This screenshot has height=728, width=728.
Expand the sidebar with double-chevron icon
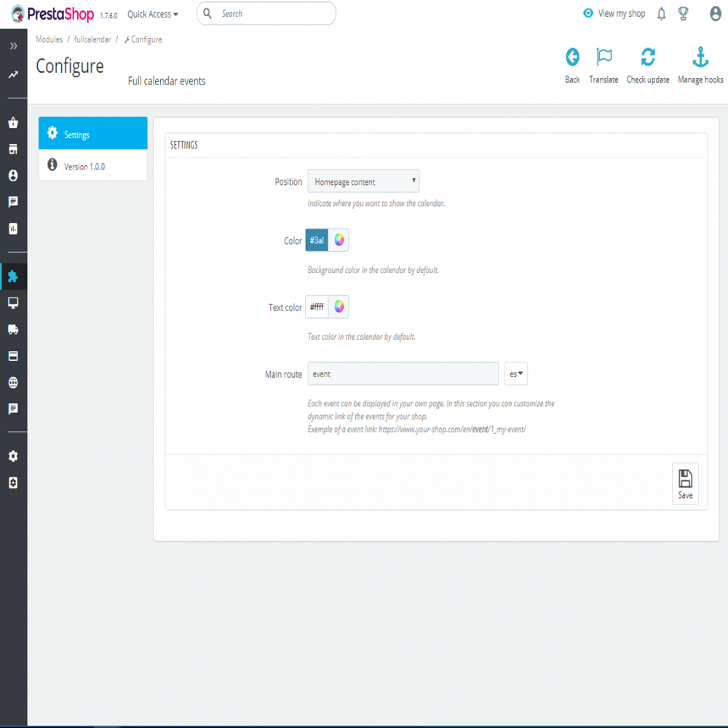(x=13, y=46)
